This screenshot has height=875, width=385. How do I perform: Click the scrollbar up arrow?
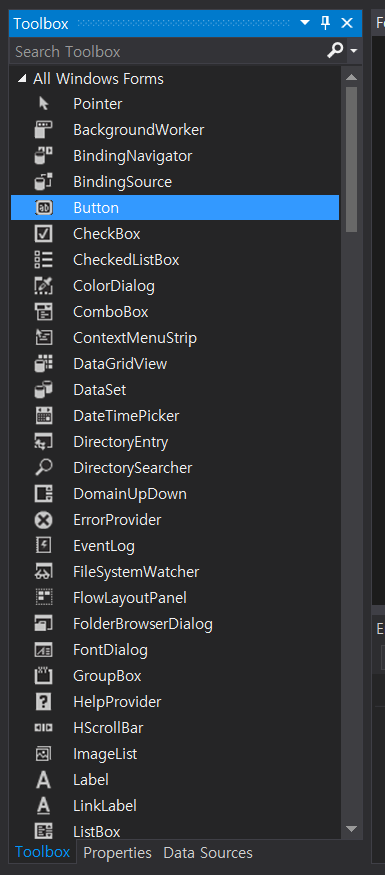351,77
